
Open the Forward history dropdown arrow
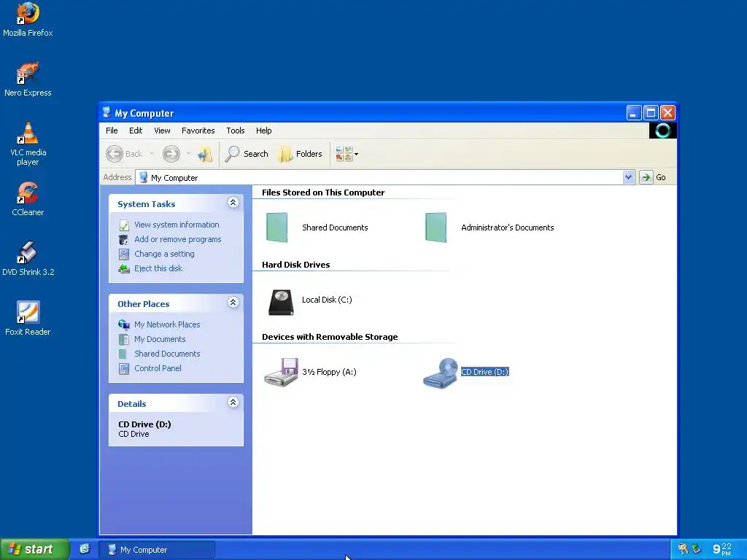point(189,154)
